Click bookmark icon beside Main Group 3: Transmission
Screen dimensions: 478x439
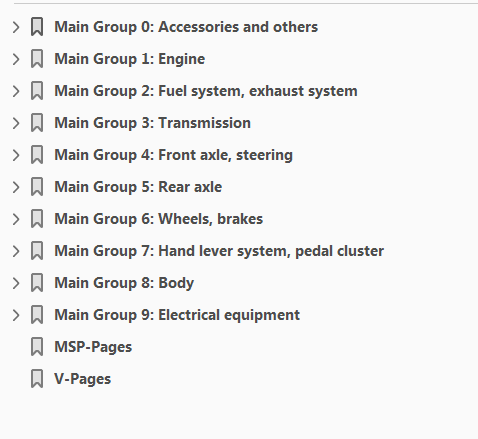37,123
